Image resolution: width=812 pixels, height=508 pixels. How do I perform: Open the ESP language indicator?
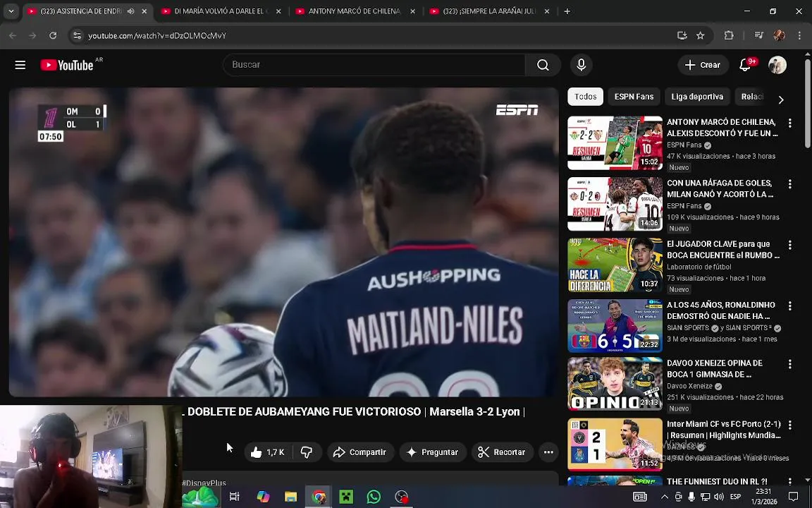(735, 497)
